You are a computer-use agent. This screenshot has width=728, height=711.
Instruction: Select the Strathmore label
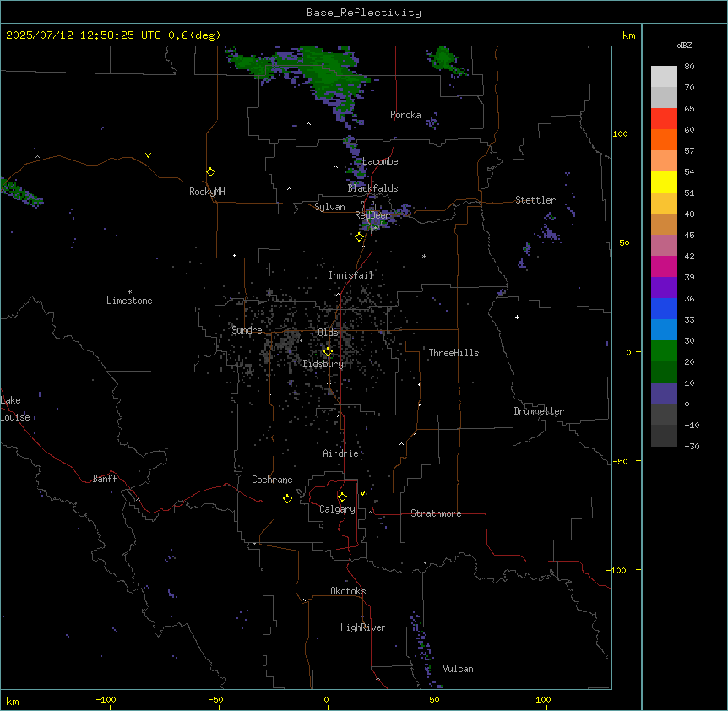point(436,513)
